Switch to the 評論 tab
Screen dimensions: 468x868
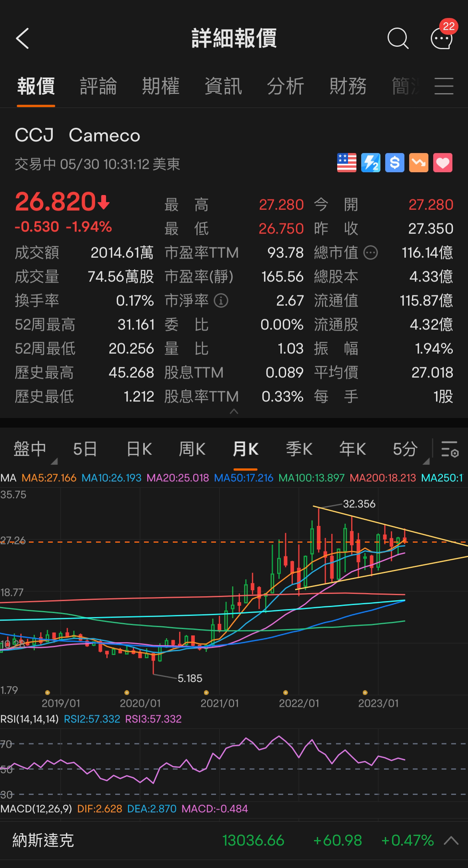(98, 86)
